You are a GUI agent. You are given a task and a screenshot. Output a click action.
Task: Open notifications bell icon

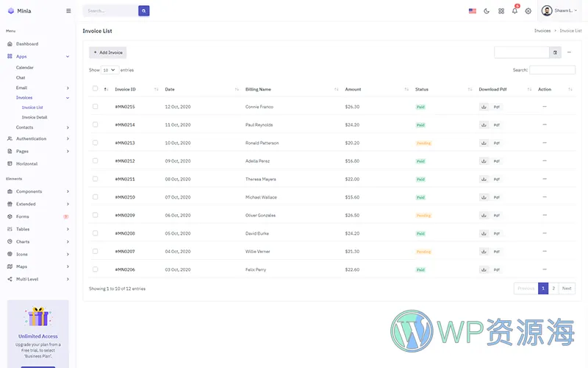click(x=514, y=11)
